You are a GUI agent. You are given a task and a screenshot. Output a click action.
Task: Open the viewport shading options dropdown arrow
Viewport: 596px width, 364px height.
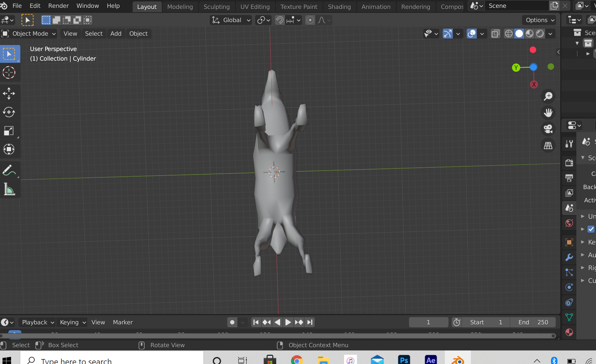(550, 34)
